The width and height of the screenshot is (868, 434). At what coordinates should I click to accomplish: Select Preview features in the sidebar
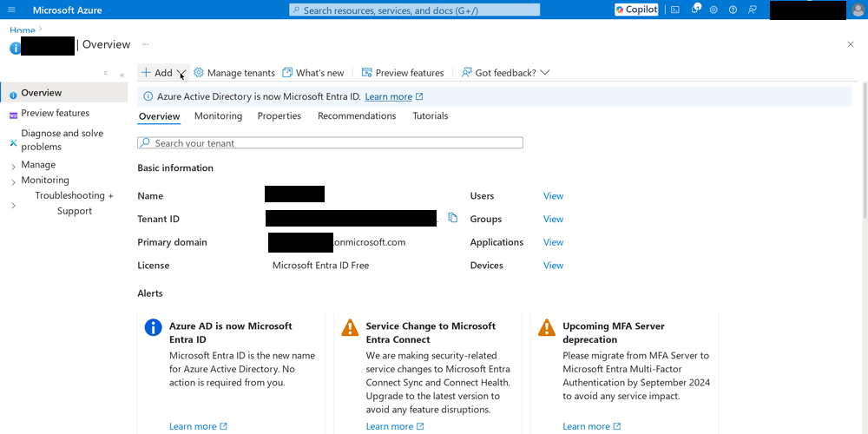pos(55,113)
